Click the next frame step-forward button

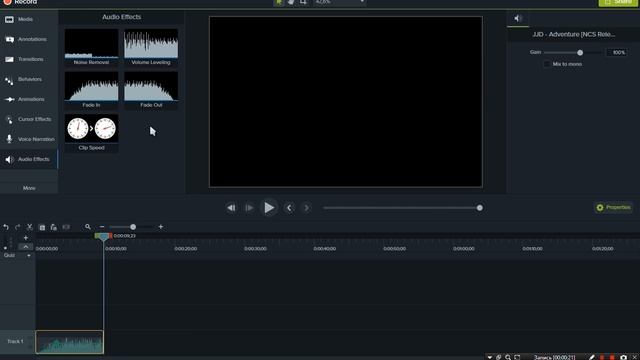(x=249, y=208)
